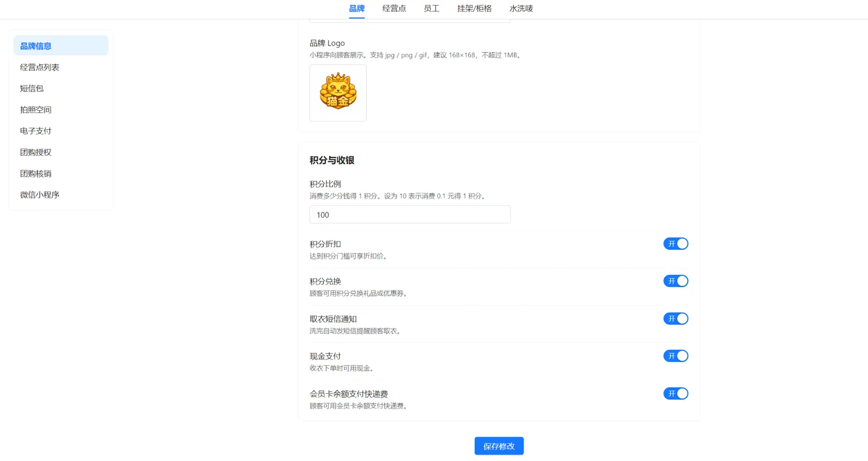This screenshot has height=461, width=868.
Task: Open 微信小程序 sidebar item
Action: point(61,195)
